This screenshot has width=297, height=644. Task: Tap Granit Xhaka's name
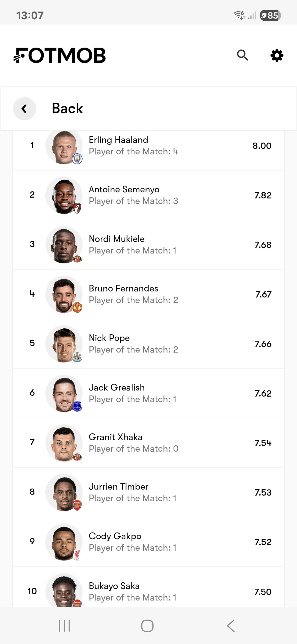tap(116, 437)
